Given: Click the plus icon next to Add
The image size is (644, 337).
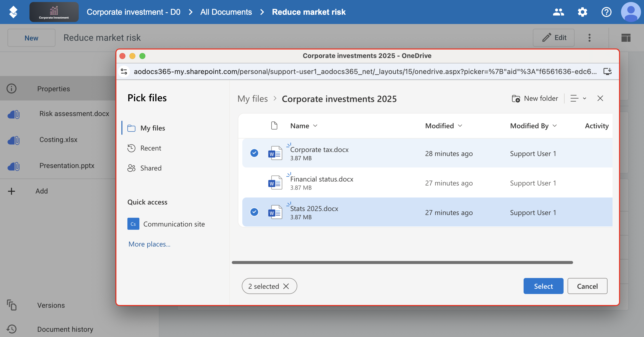Looking at the screenshot, I should pyautogui.click(x=11, y=191).
